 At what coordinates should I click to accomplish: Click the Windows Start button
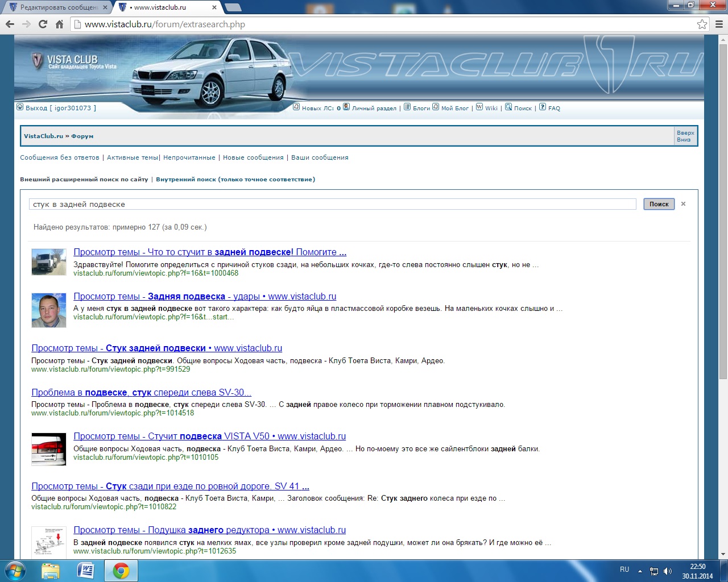click(15, 571)
